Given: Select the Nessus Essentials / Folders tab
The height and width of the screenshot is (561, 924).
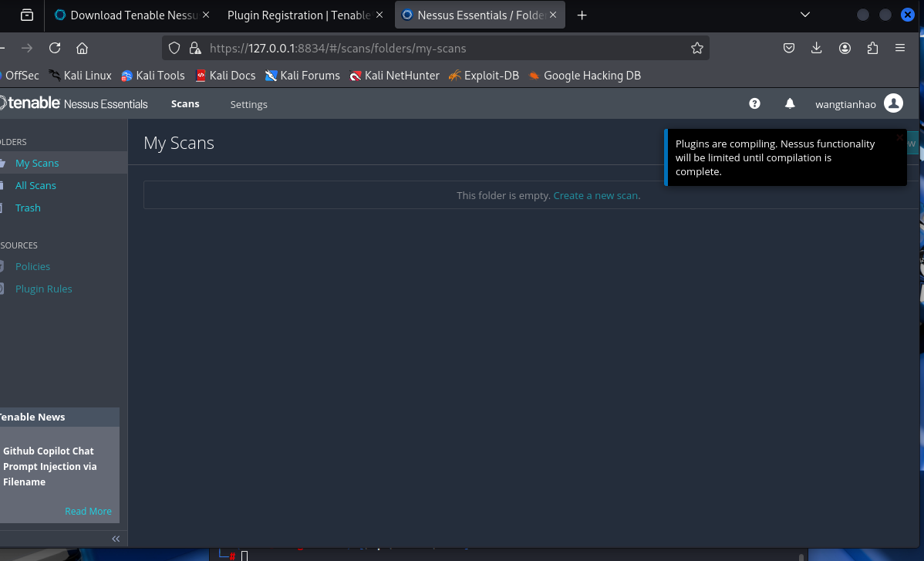Looking at the screenshot, I should point(480,15).
